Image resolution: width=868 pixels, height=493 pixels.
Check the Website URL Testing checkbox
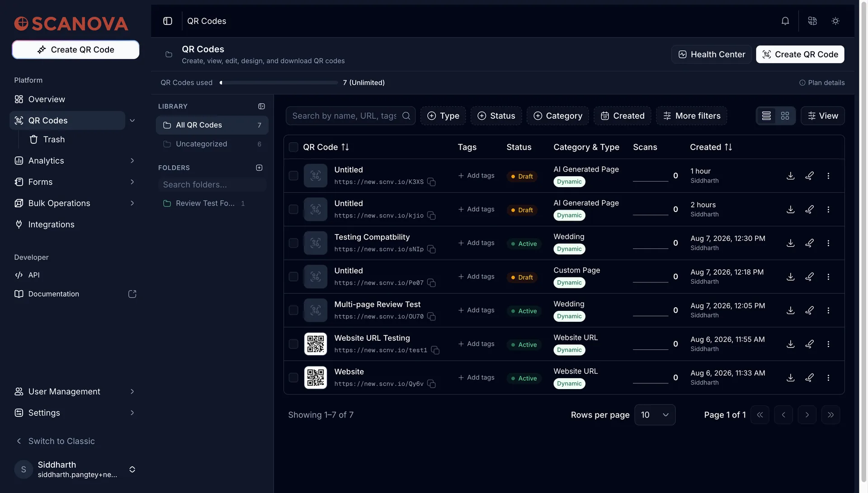pyautogui.click(x=293, y=344)
